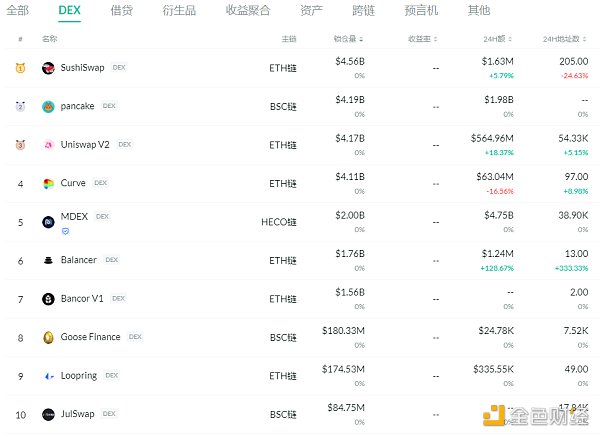Click the Loopring logo icon
Viewport: 600px width, 437px height.
click(48, 376)
